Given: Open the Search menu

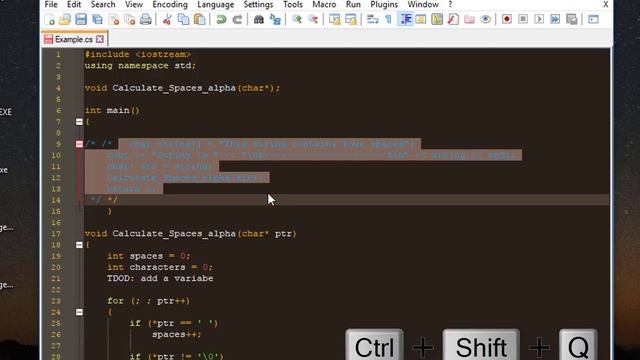Looking at the screenshot, I should click(x=103, y=4).
